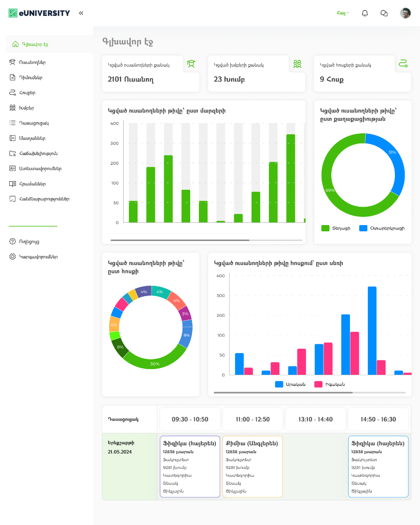Image resolution: width=420 pixels, height=525 pixels.
Task: Select the Մատյաններ journals icon
Action: point(14,139)
